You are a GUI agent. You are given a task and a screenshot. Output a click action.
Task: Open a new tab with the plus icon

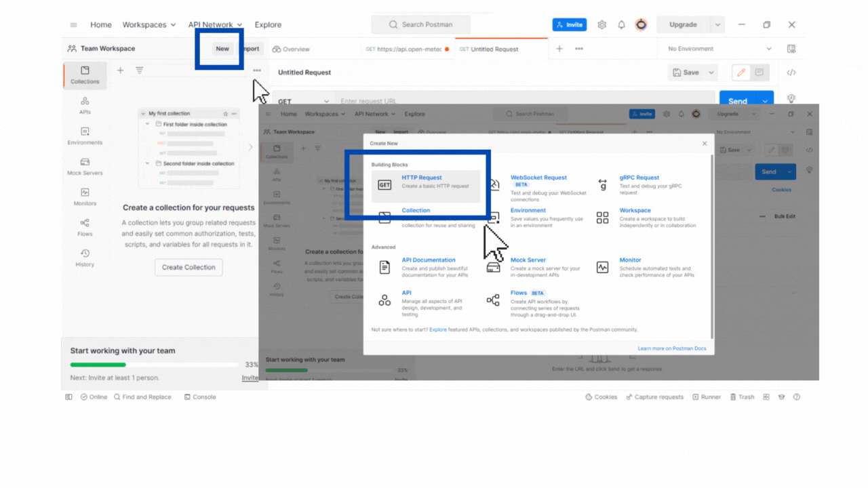559,49
